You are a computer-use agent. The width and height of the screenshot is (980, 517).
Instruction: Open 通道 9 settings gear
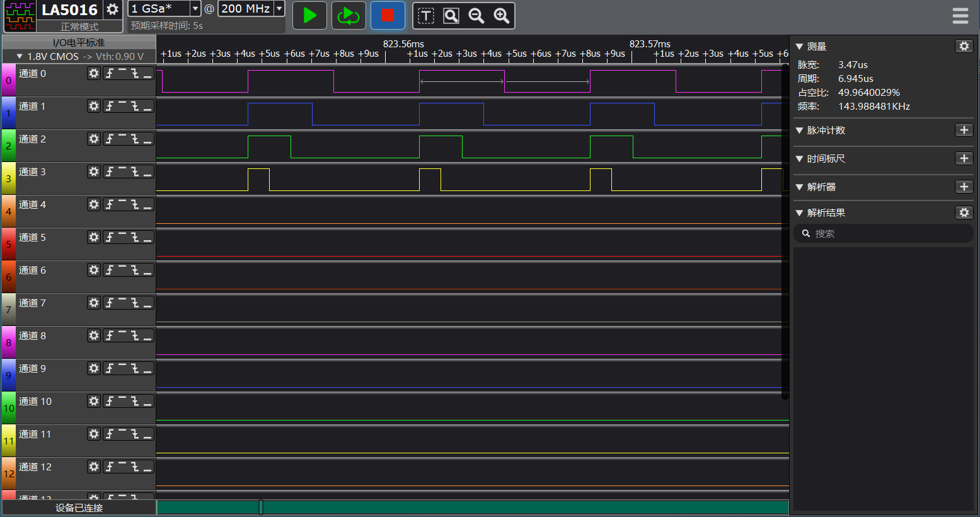(x=94, y=368)
